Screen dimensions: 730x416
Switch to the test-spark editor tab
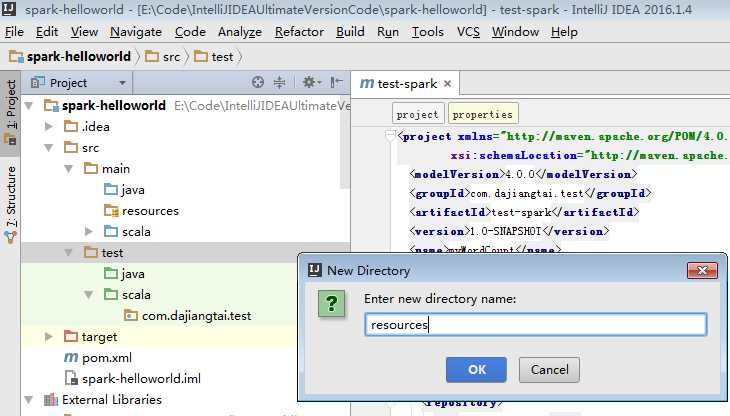(x=406, y=84)
